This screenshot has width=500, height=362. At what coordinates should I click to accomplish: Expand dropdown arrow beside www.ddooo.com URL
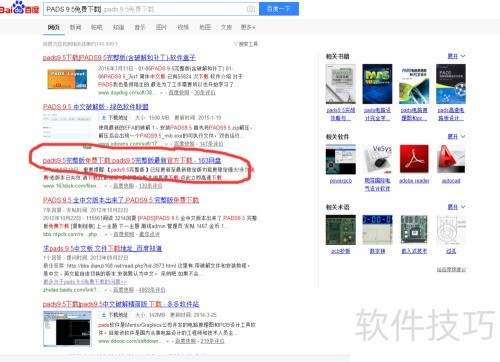pyautogui.click(x=168, y=341)
